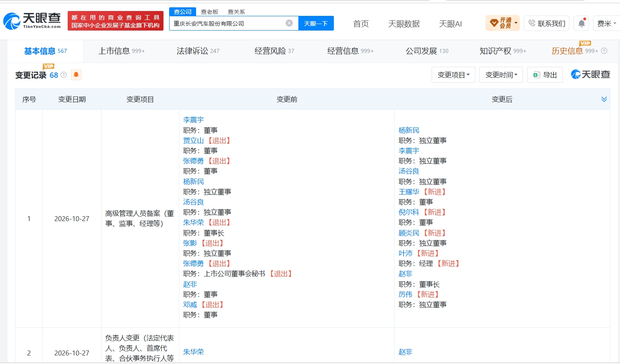Go to 首页 in top navigation
The width and height of the screenshot is (620, 364).
tap(361, 24)
